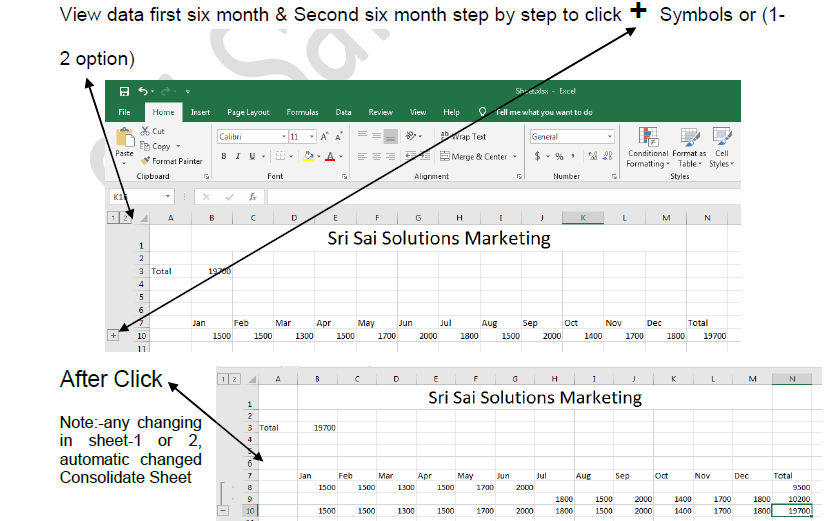Click the Format as Table icon
The image size is (829, 521).
coord(688,147)
